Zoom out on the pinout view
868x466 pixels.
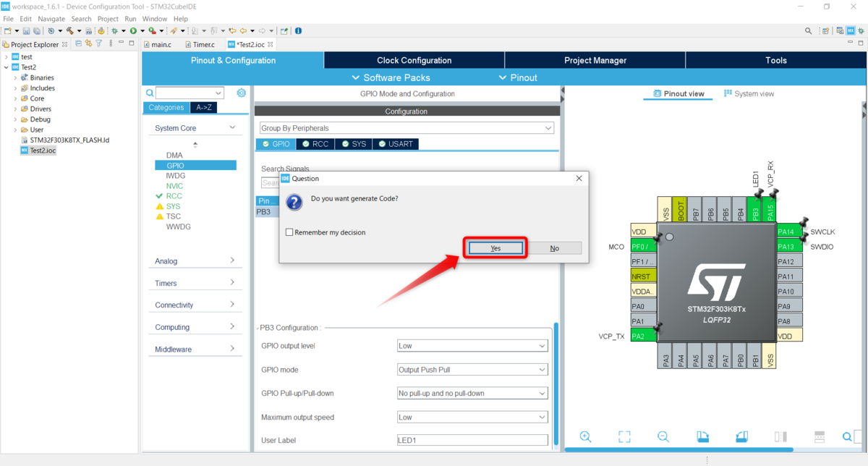coord(663,436)
